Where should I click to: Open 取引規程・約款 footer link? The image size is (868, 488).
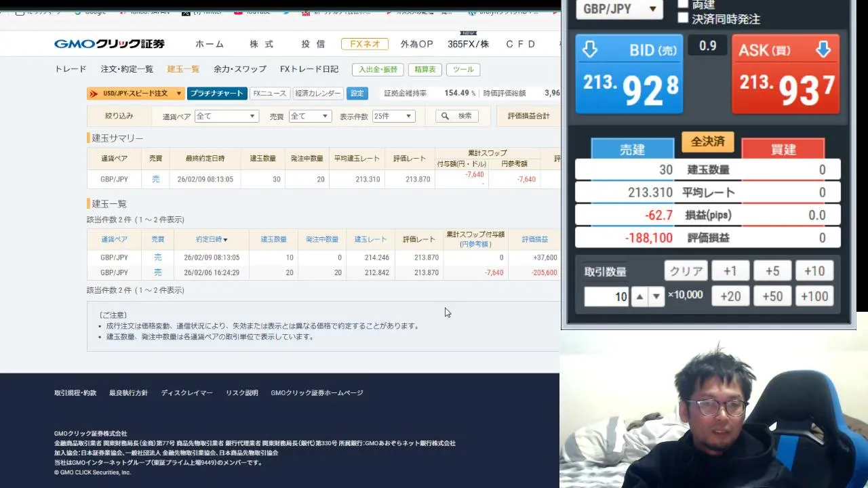(x=75, y=393)
